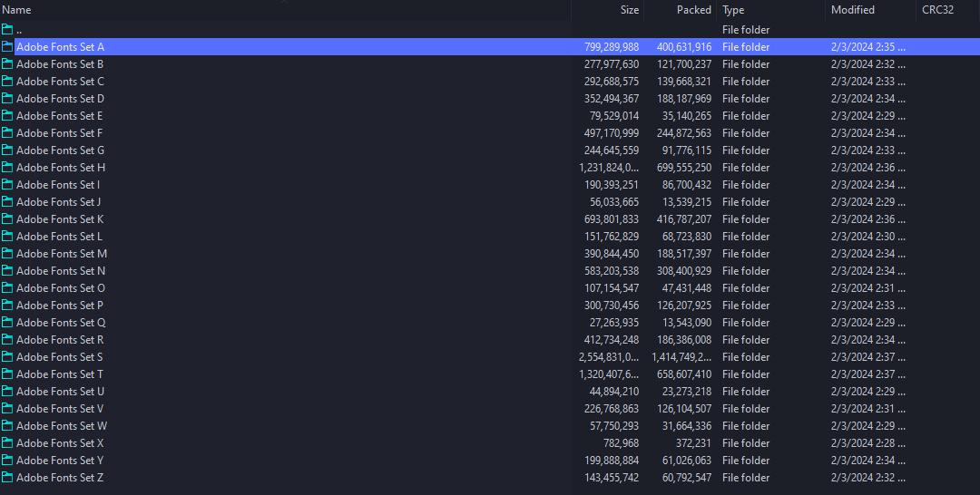Select the 'Adobe Fonts Set D' name

coord(60,99)
